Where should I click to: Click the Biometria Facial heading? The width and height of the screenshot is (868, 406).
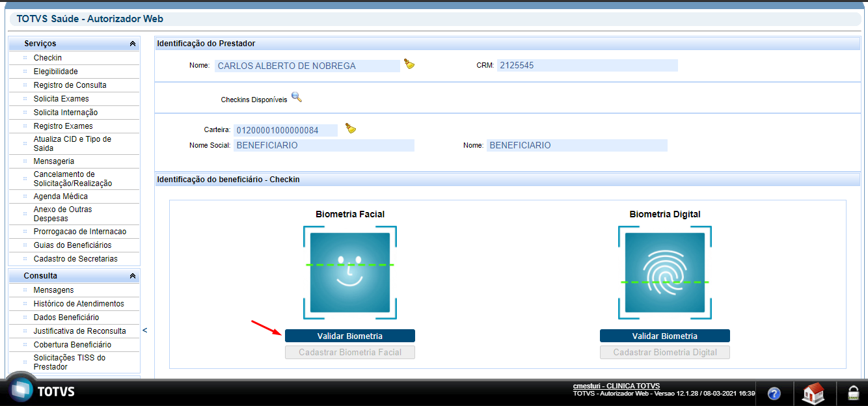coord(350,214)
